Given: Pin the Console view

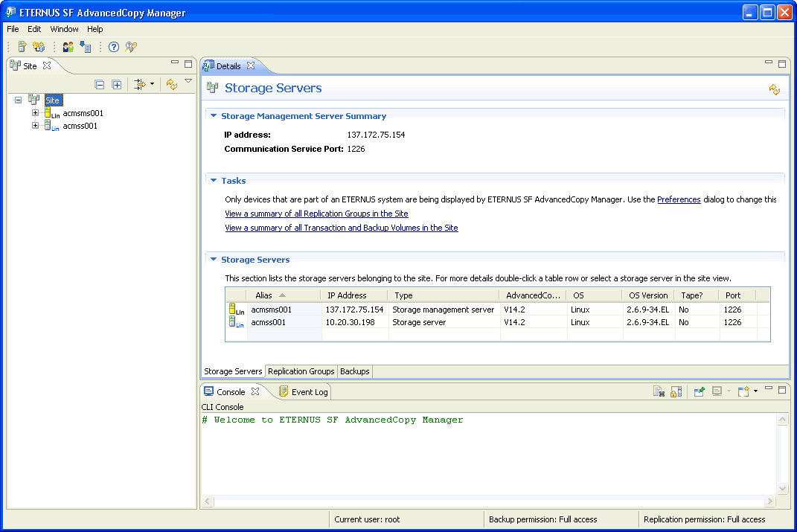Looking at the screenshot, I should click(x=700, y=391).
